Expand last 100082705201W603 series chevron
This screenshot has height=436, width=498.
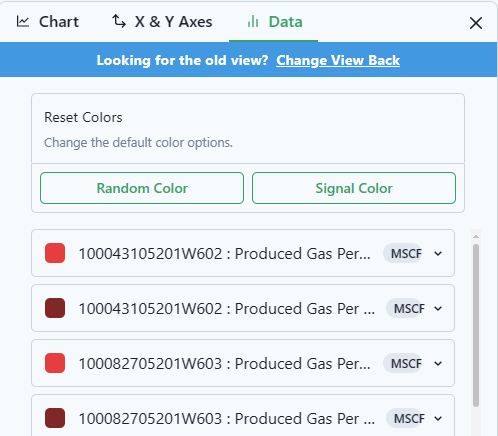point(438,419)
